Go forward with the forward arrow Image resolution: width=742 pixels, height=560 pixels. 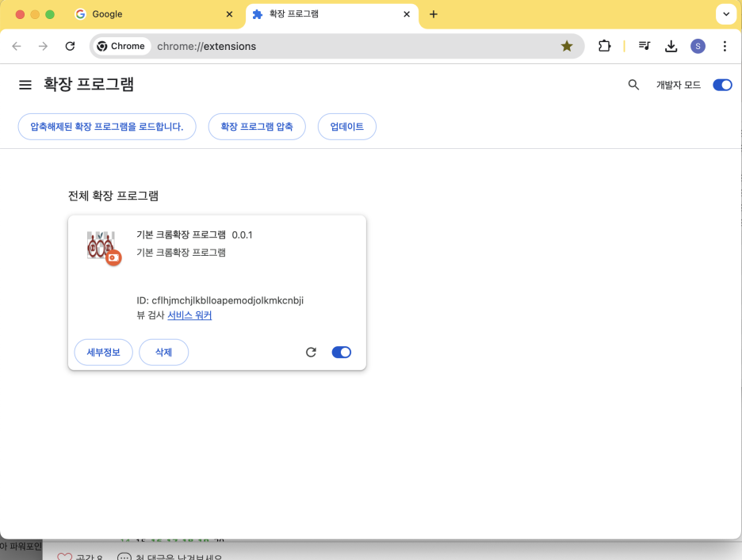click(x=43, y=46)
